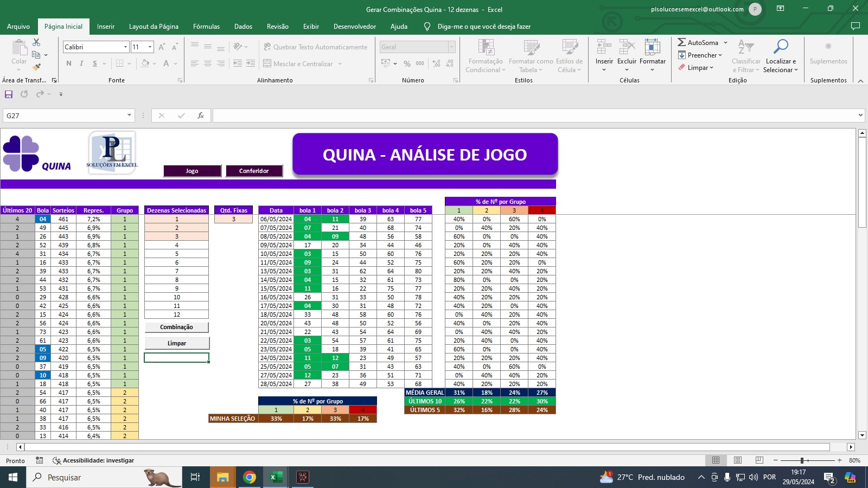Viewport: 868px width, 488px height.
Task: Click the zoom slider handle
Action: point(802,460)
